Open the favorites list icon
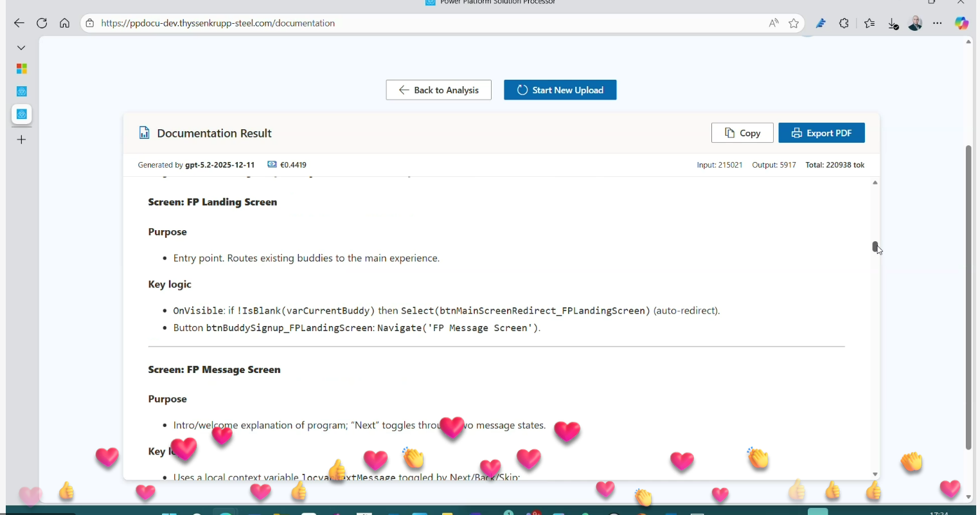This screenshot has height=515, width=980. coord(869,23)
